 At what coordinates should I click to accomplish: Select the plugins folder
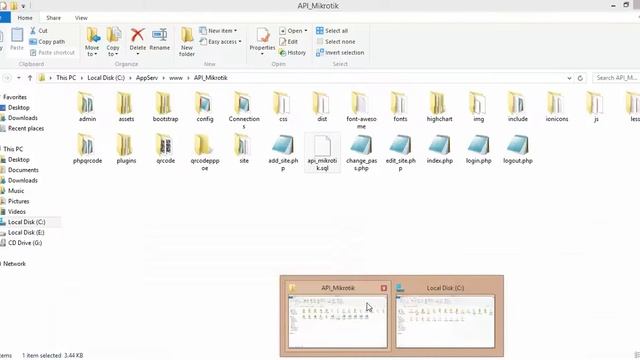pos(126,149)
